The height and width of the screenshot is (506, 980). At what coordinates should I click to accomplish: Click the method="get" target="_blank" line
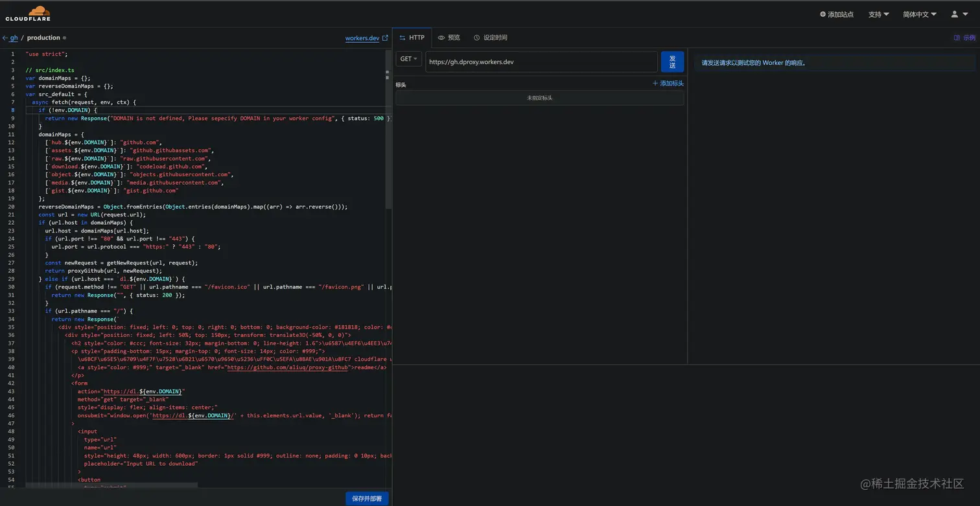123,399
